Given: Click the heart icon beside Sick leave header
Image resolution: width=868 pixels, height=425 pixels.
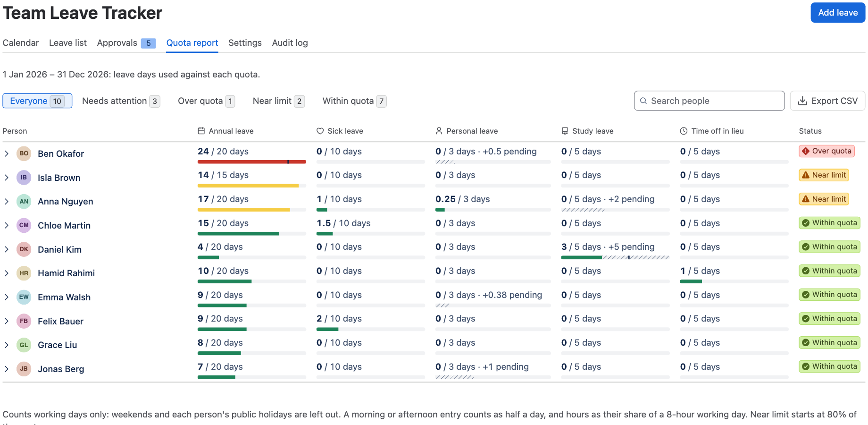Looking at the screenshot, I should click(x=320, y=131).
